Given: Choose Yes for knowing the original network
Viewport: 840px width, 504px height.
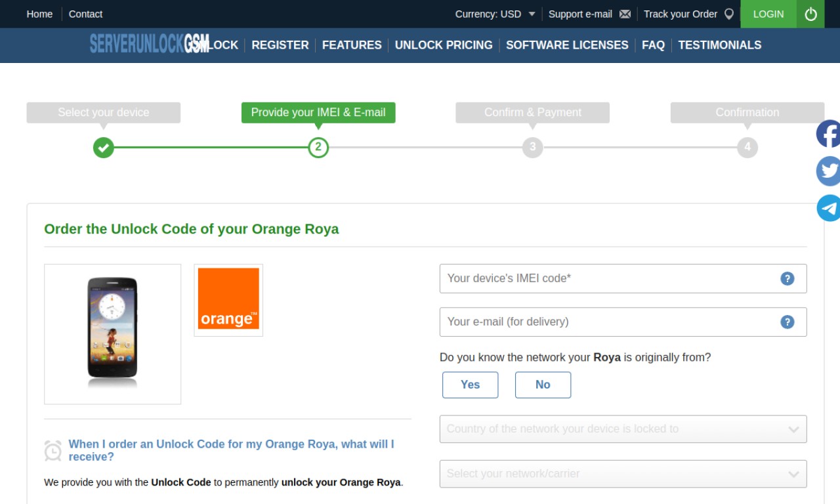Looking at the screenshot, I should [x=470, y=385].
